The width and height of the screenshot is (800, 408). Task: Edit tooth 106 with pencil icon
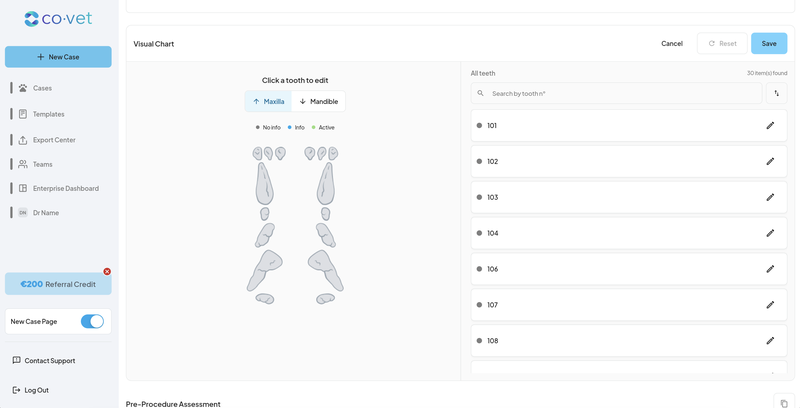click(770, 269)
